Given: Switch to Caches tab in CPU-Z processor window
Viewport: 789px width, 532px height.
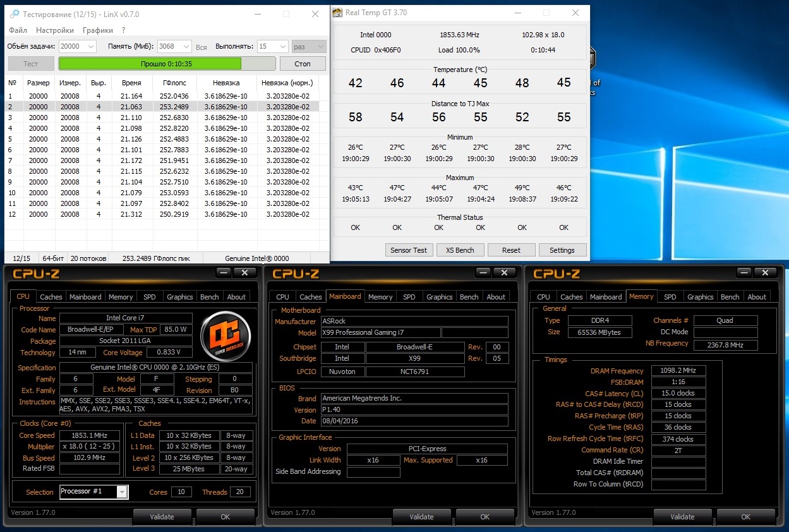Looking at the screenshot, I should [51, 296].
